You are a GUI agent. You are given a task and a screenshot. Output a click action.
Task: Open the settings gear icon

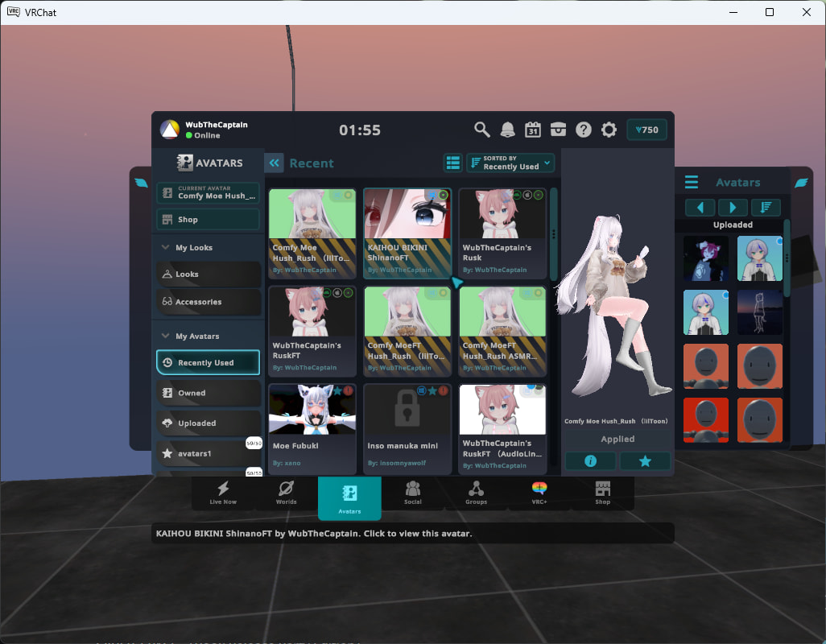(609, 130)
